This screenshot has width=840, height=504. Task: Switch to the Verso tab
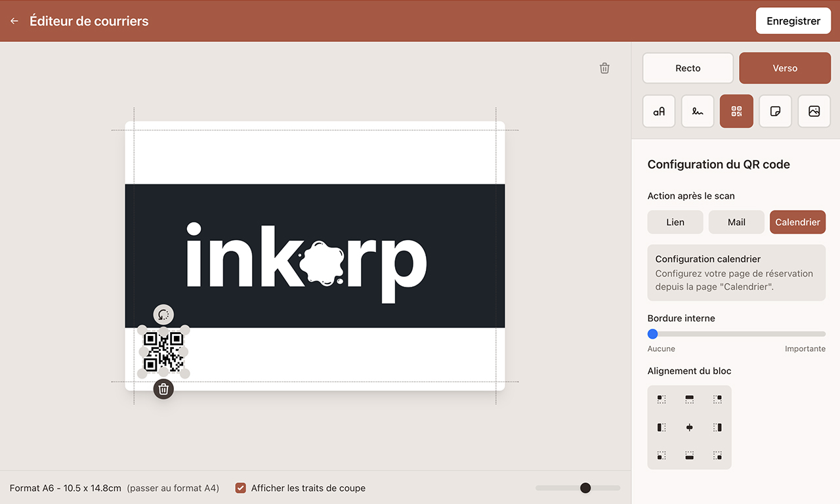click(785, 68)
